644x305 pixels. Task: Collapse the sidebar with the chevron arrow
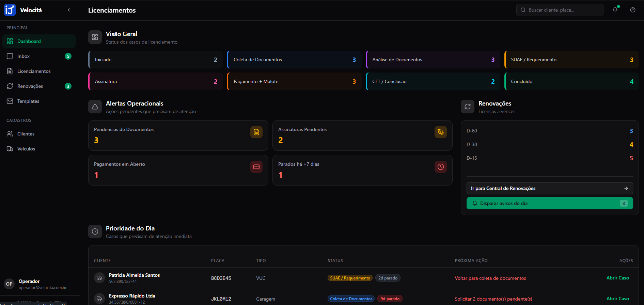pos(69,10)
